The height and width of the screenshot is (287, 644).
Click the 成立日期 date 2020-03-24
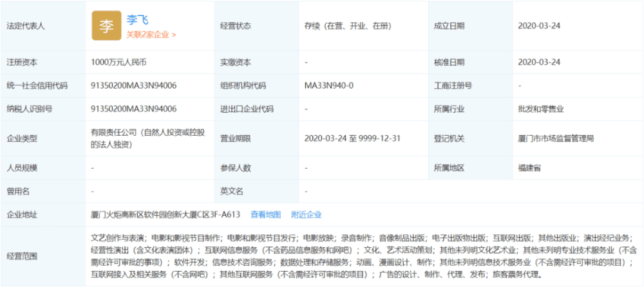539,26
